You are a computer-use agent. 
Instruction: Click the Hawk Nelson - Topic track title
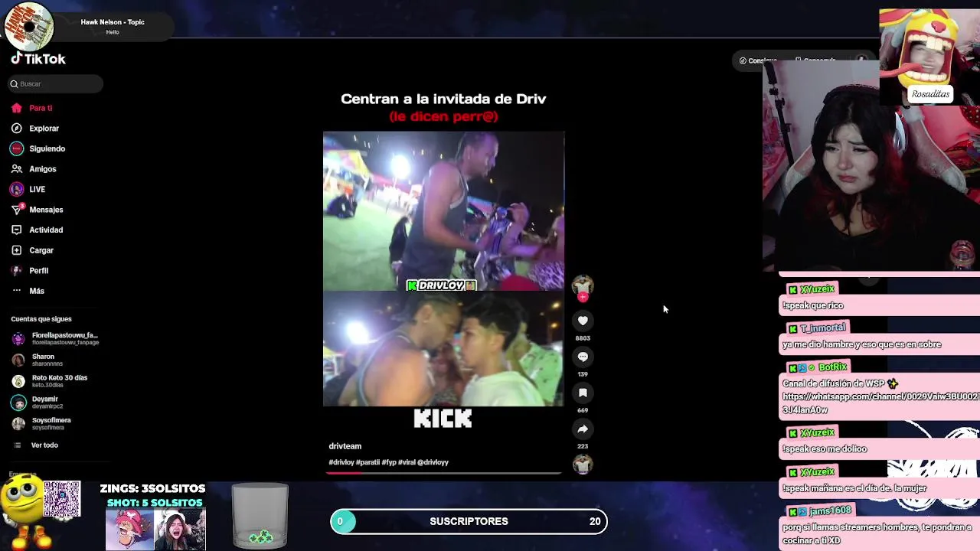click(113, 22)
